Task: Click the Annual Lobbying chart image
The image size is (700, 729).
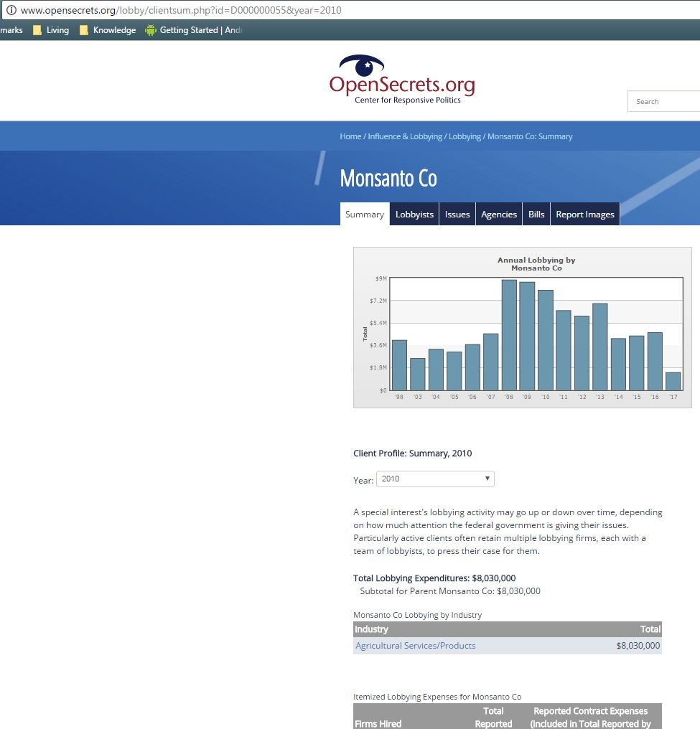Action: coord(523,327)
